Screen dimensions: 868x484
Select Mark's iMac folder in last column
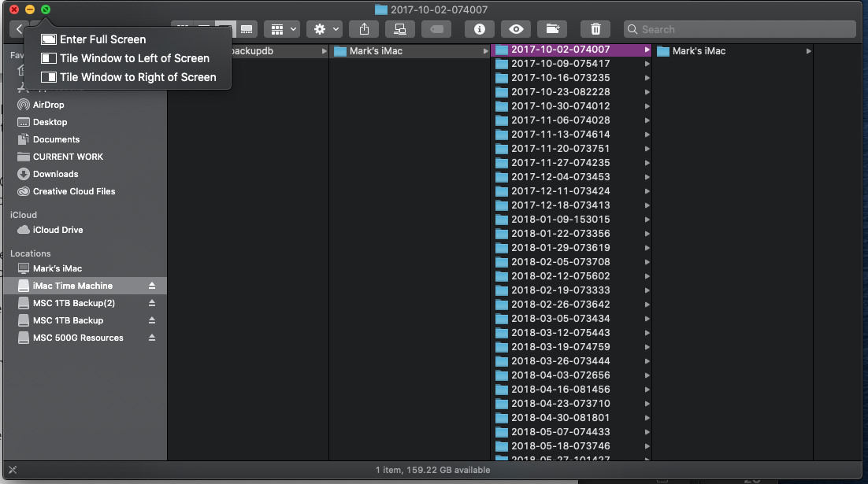click(733, 51)
